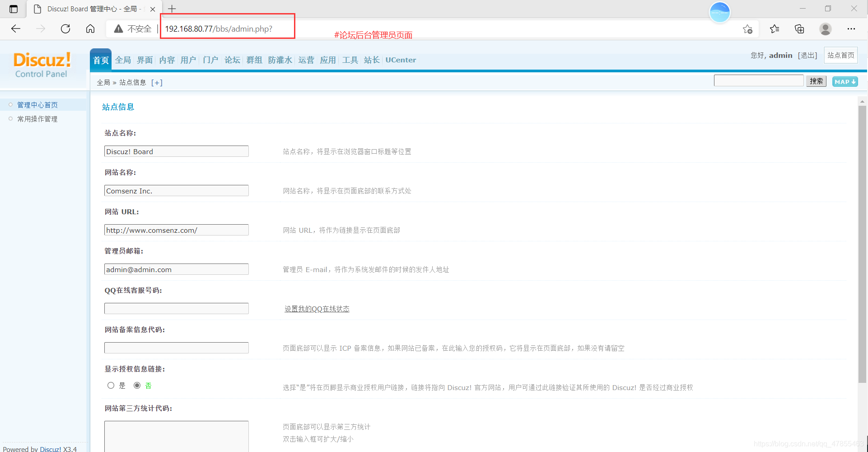This screenshot has height=452, width=868.
Task: Click the QQ在线客服号码 input field
Action: [x=177, y=309]
